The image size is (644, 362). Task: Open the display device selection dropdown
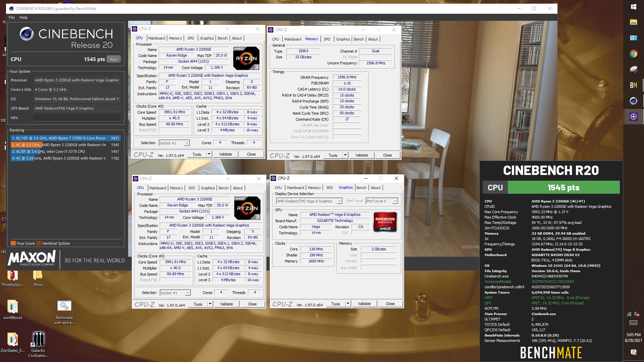click(309, 201)
